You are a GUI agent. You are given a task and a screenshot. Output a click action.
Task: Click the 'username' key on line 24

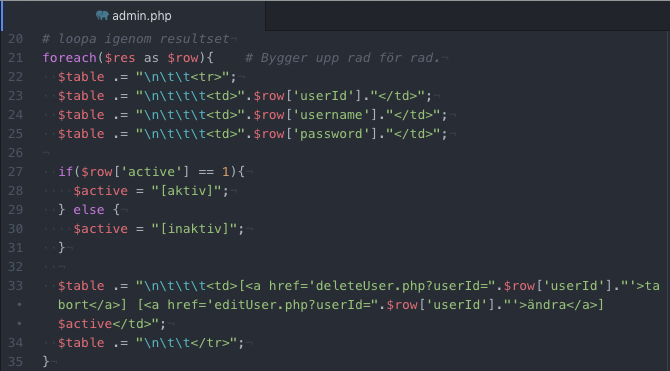coord(331,115)
